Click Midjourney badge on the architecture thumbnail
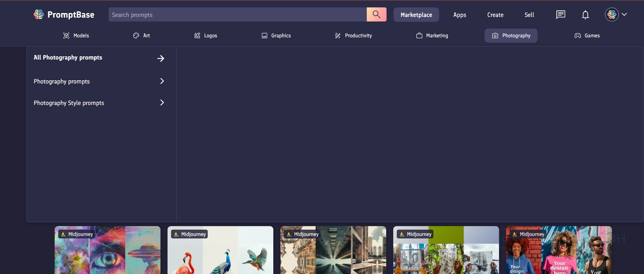This screenshot has width=644, height=274. 302,234
